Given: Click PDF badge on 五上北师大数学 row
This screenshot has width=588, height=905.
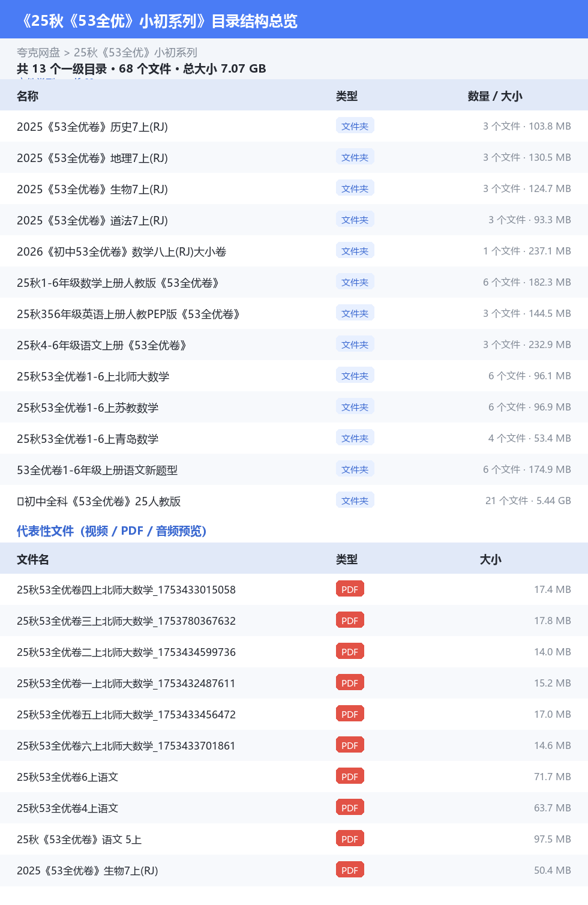Looking at the screenshot, I should (x=350, y=714).
